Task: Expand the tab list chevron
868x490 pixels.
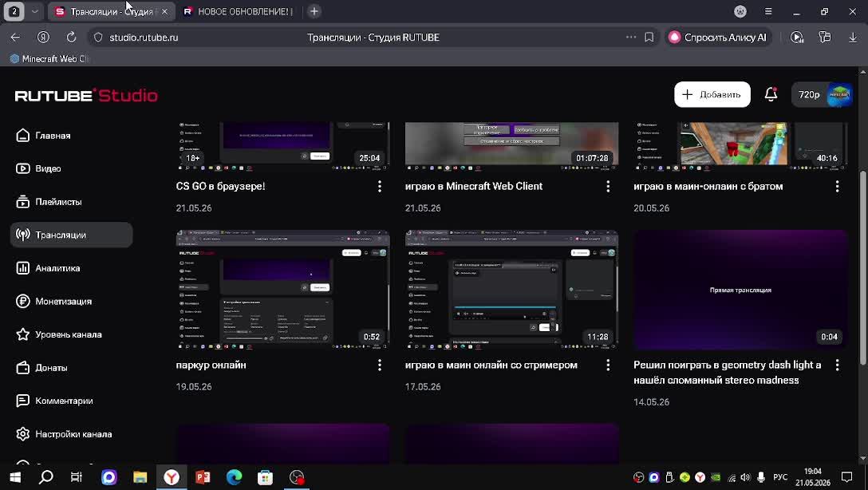Action: [x=34, y=11]
